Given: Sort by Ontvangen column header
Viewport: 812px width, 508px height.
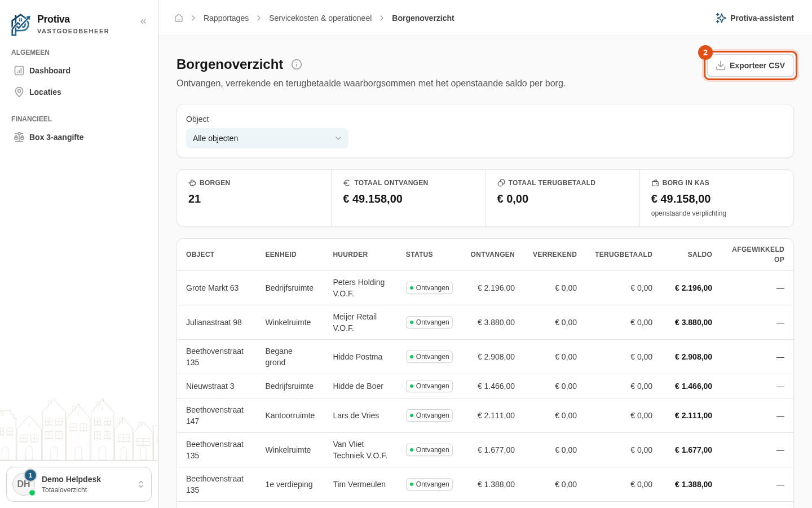Looking at the screenshot, I should [x=492, y=255].
